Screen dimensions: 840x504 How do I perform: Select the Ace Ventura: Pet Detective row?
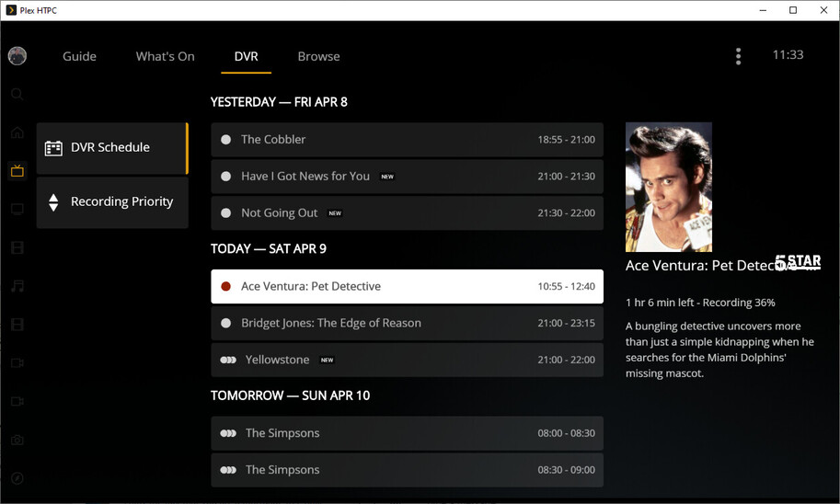click(408, 287)
